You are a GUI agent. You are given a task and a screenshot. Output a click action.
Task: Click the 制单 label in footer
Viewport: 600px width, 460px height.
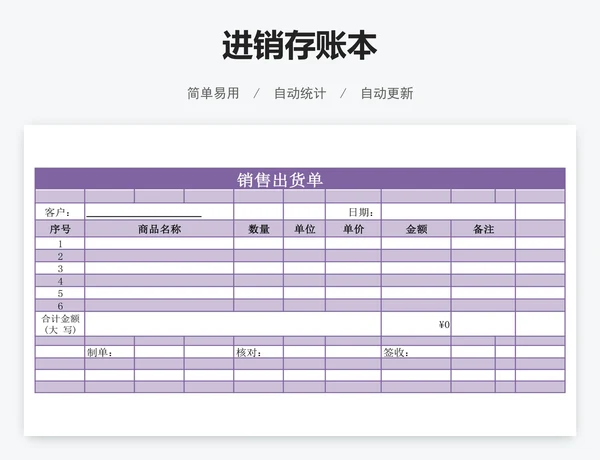coord(98,352)
